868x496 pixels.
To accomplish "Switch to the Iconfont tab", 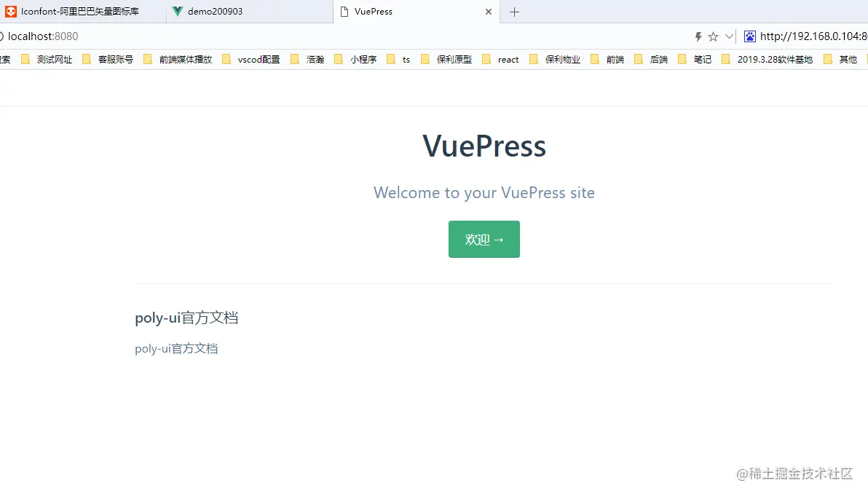I will pos(83,12).
